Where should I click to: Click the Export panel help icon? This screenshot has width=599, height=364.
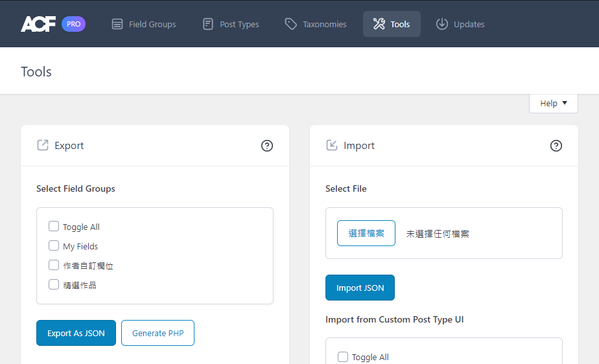267,146
